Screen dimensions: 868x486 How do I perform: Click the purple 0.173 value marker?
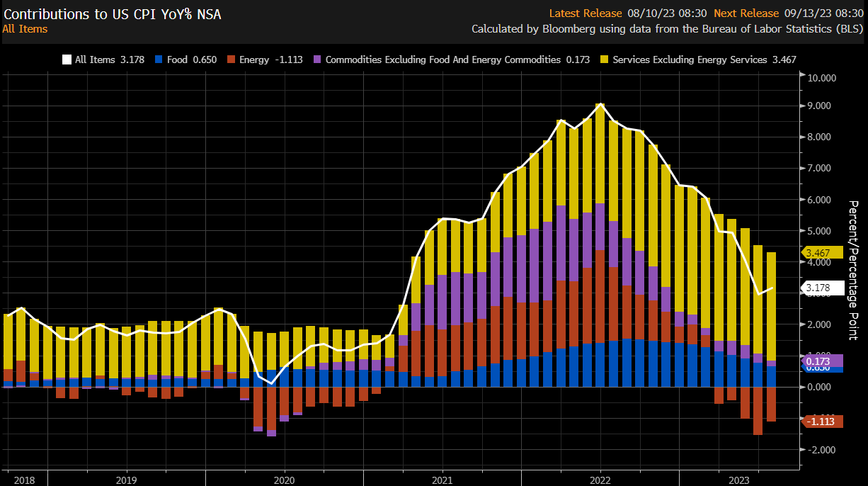(x=823, y=360)
